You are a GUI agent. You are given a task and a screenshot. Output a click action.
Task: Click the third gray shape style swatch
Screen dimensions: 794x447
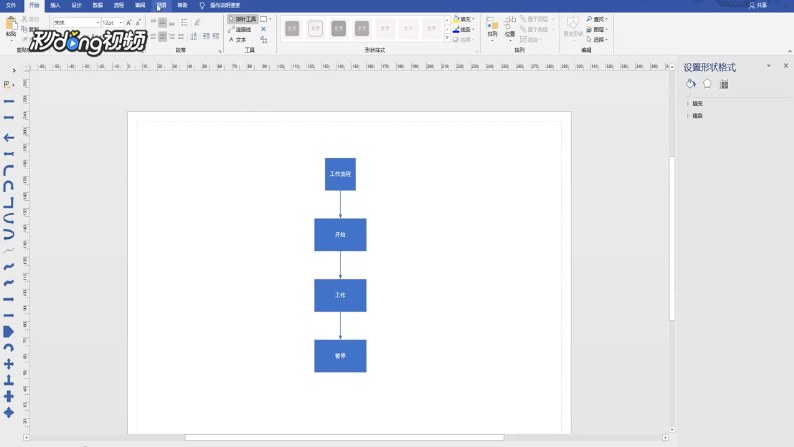pyautogui.click(x=338, y=28)
